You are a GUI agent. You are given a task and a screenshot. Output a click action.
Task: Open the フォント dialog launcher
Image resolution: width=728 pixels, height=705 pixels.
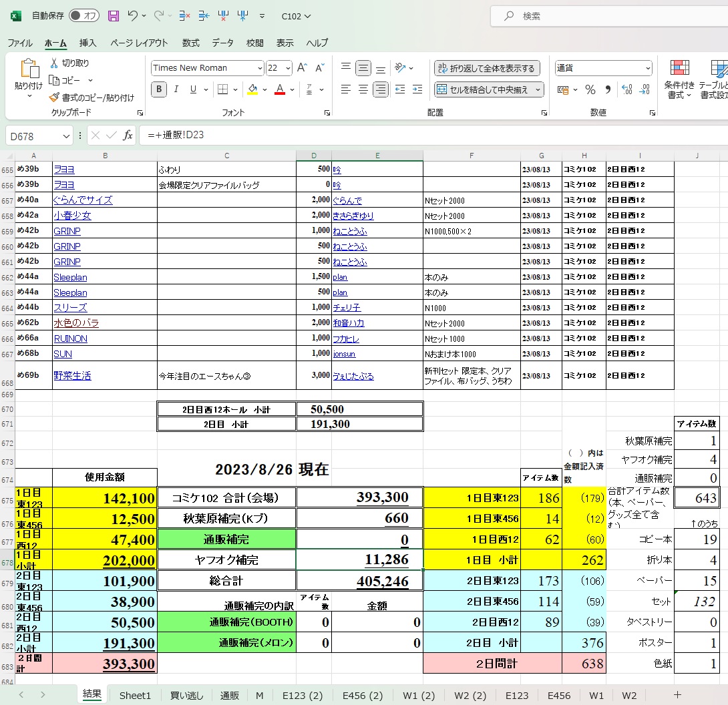click(327, 113)
